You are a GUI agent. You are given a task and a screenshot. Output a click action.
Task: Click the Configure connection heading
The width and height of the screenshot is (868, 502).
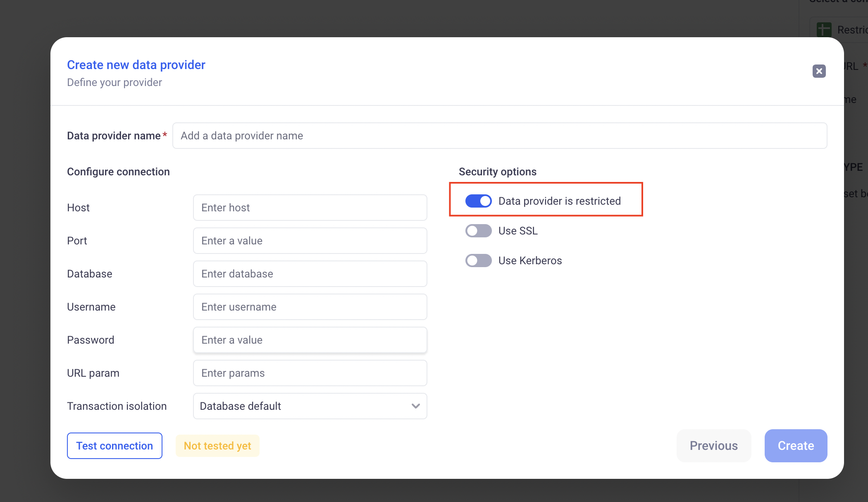(118, 172)
